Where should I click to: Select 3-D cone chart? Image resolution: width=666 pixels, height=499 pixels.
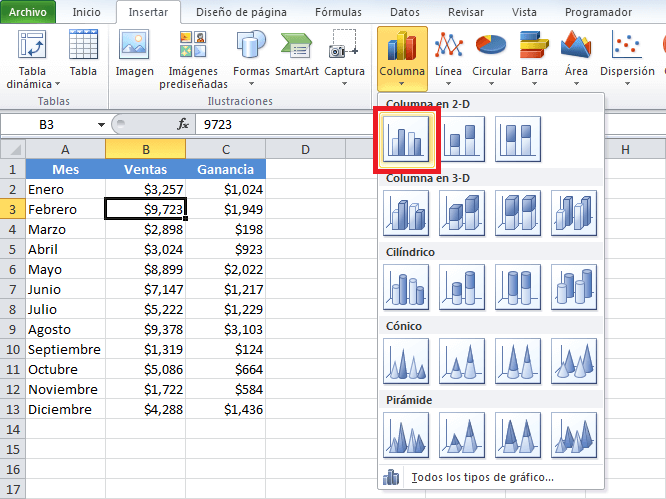(574, 361)
